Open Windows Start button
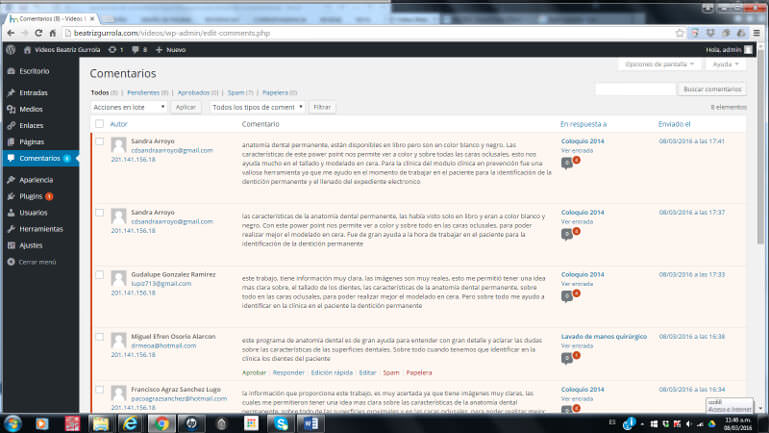The height and width of the screenshot is (433, 769). (x=12, y=424)
